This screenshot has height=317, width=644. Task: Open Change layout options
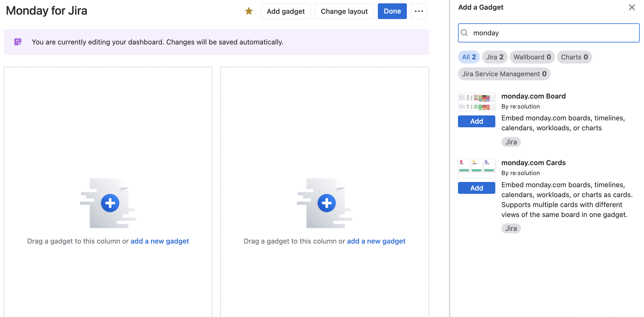(x=344, y=11)
